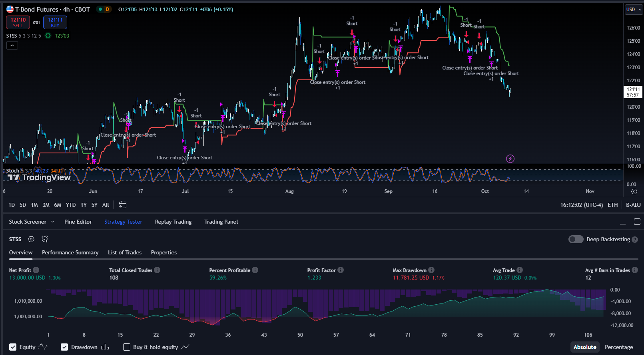The image size is (644, 355).
Task: Click the SELL 121'10 price button
Action: tap(18, 22)
